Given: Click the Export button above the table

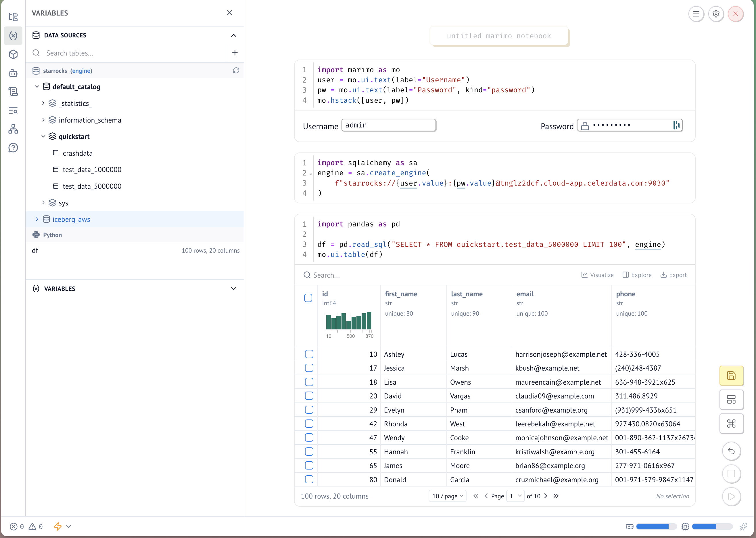Looking at the screenshot, I should click(673, 275).
